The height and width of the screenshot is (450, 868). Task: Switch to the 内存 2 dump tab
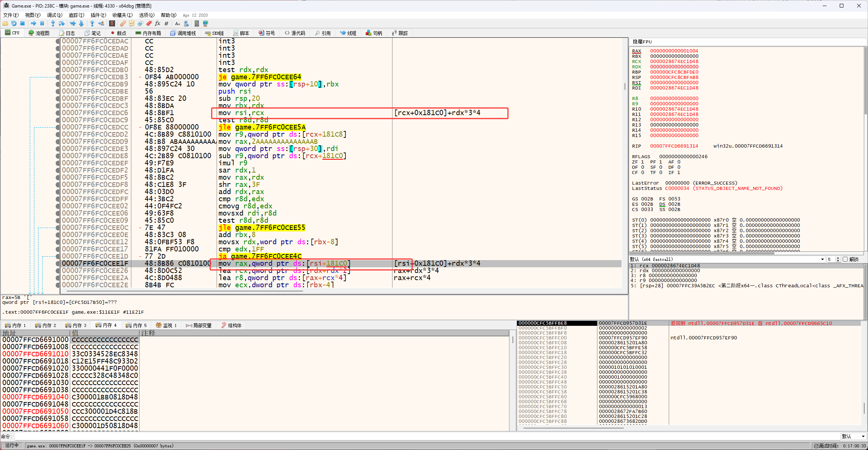coord(45,325)
